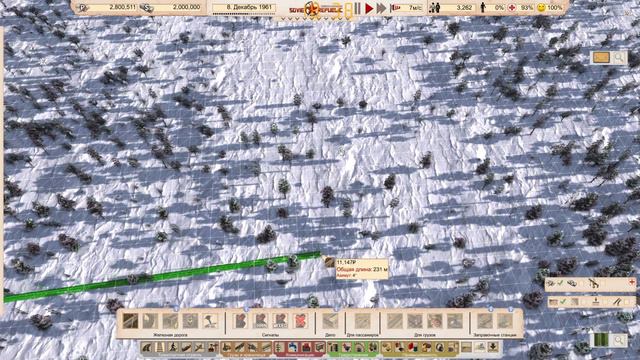
Task: Select the first railway signal icon
Action: [240, 321]
